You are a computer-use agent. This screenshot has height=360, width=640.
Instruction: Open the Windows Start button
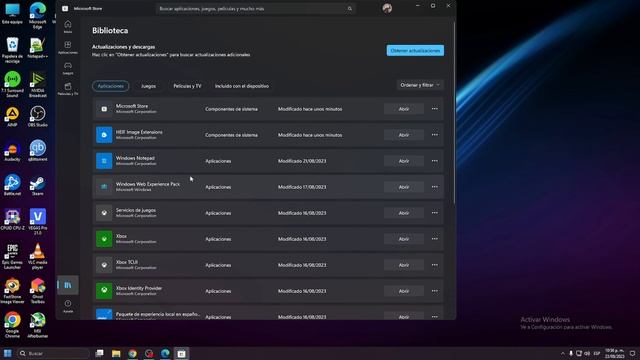tap(8, 353)
